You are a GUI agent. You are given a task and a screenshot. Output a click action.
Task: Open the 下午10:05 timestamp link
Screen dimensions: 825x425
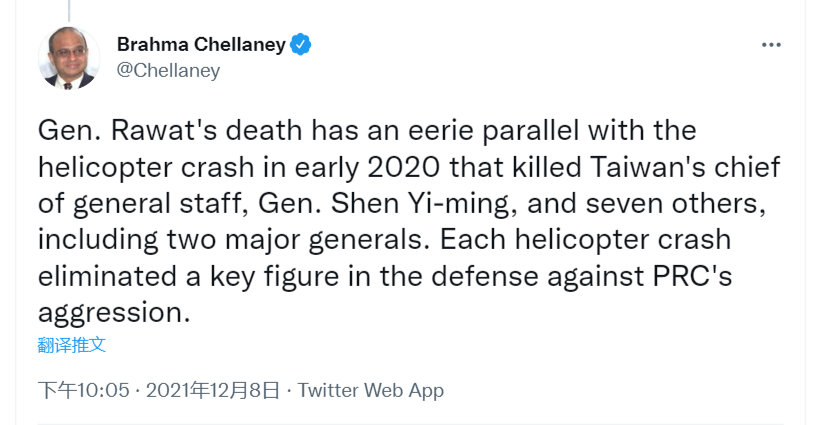83,390
